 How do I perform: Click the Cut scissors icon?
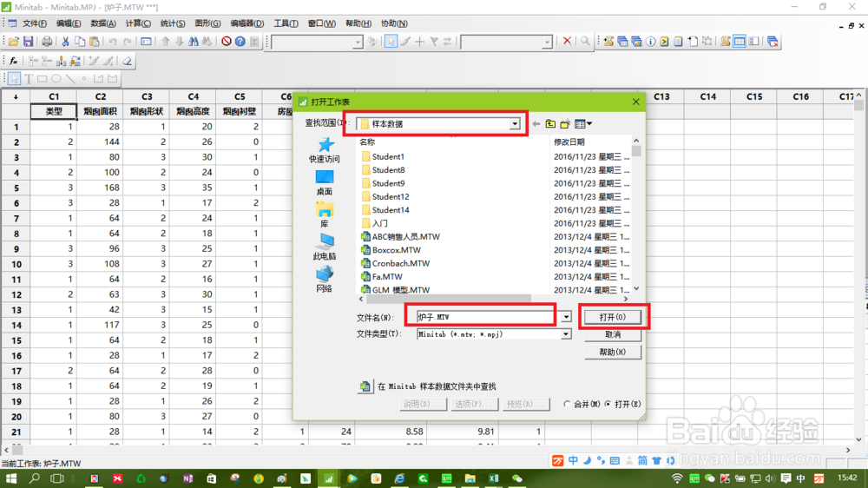tap(65, 42)
